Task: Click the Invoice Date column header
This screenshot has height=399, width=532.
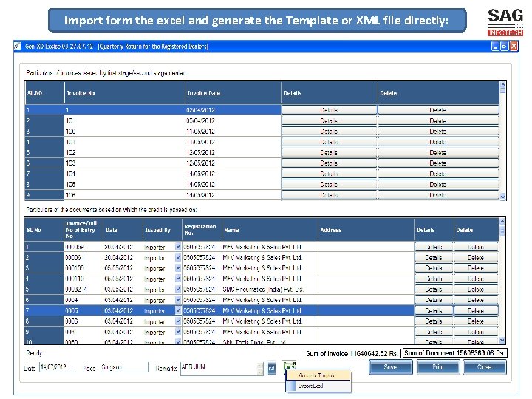Action: [233, 93]
